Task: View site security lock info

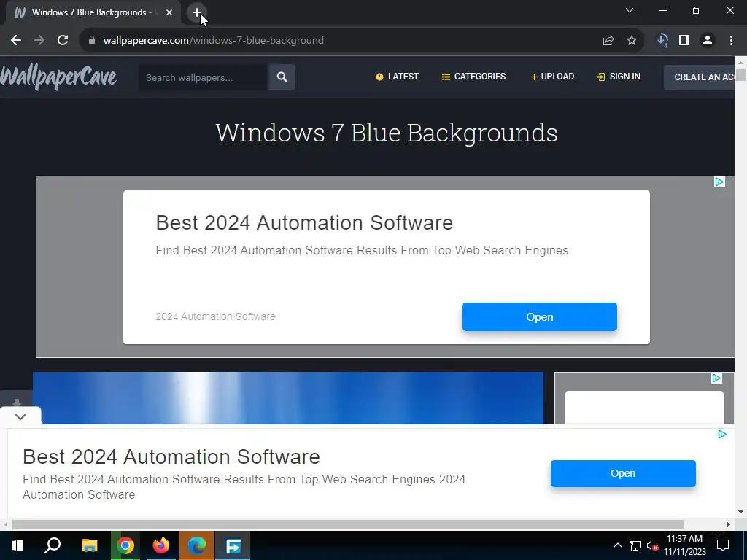Action: pyautogui.click(x=92, y=41)
